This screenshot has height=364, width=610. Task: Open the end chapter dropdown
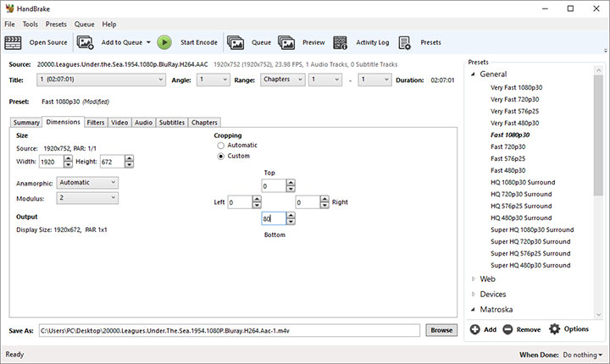pos(374,80)
